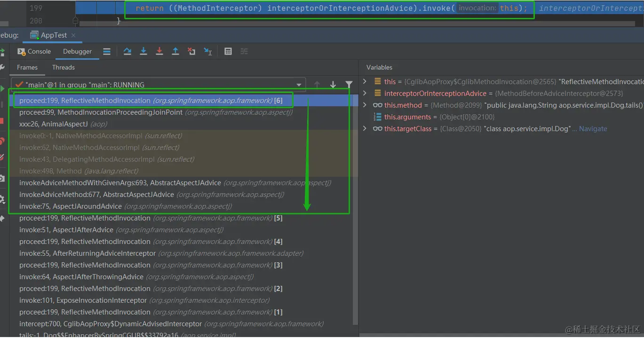Open debugger settings gear in sidebar
The width and height of the screenshot is (644, 338).
tap(2, 199)
